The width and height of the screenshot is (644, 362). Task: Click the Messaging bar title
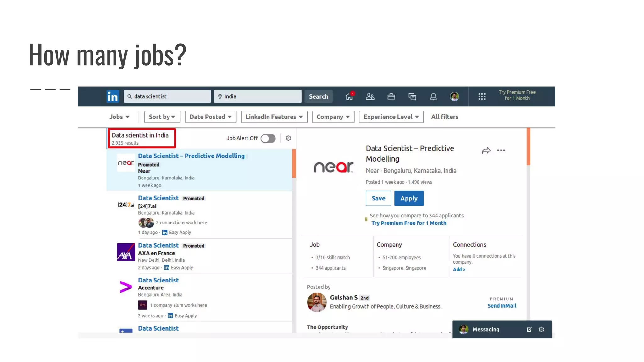click(x=486, y=329)
